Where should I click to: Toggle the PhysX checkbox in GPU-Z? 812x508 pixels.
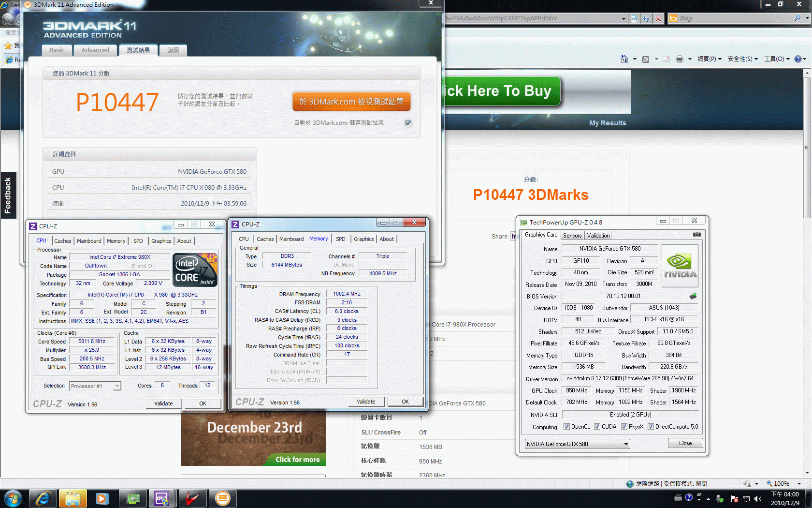624,427
